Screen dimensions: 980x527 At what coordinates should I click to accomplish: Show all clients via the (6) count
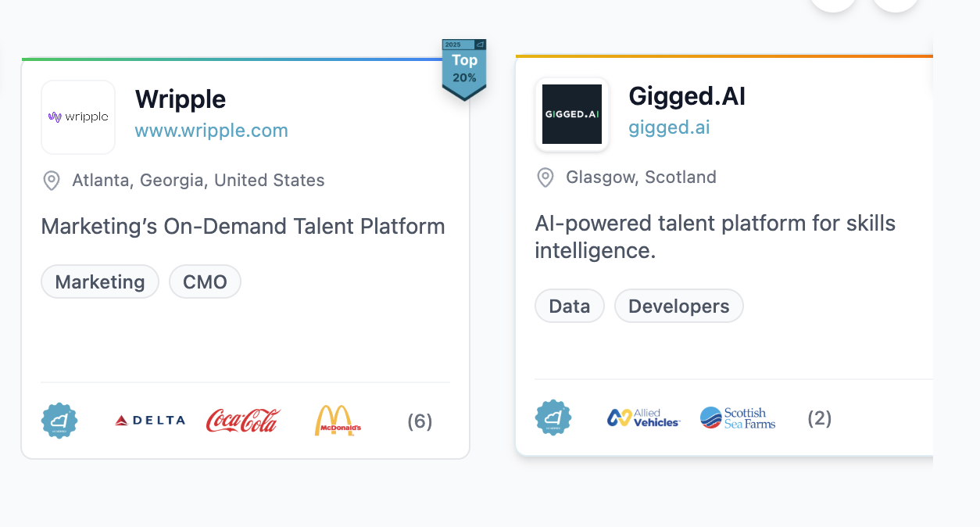[x=420, y=421]
